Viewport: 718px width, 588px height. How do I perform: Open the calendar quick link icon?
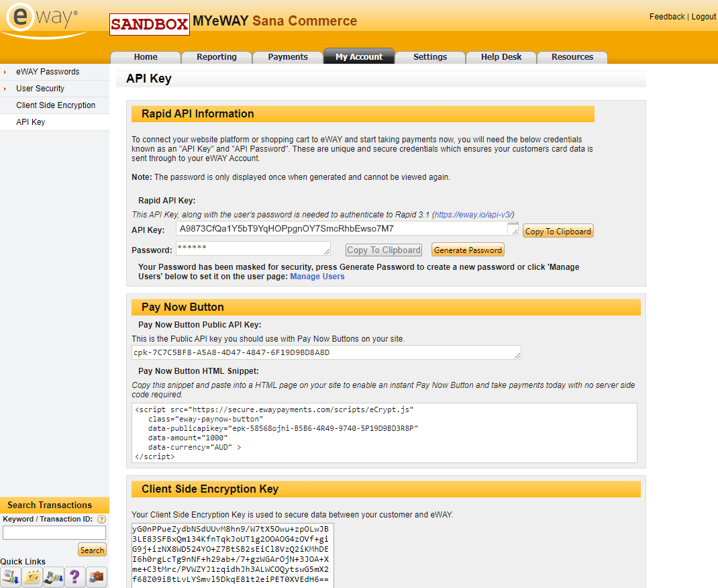32,577
